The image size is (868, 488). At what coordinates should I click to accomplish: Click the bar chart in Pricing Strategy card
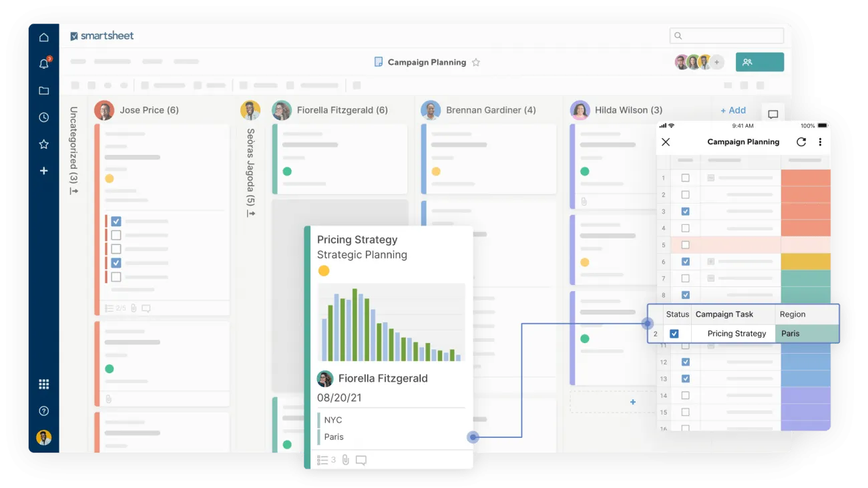(391, 323)
